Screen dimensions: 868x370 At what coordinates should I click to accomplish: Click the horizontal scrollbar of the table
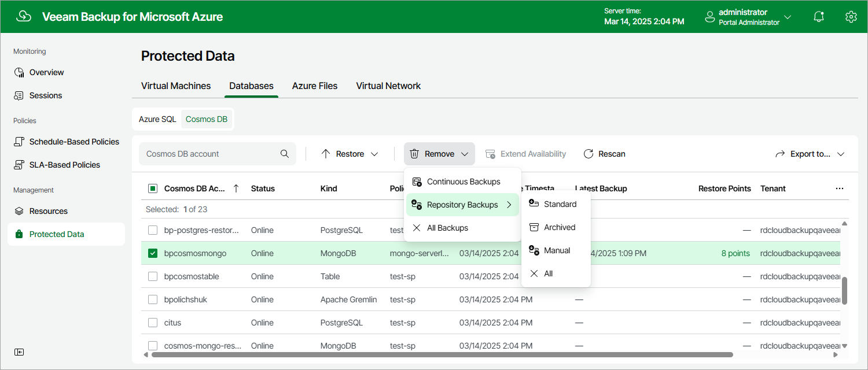coord(442,354)
